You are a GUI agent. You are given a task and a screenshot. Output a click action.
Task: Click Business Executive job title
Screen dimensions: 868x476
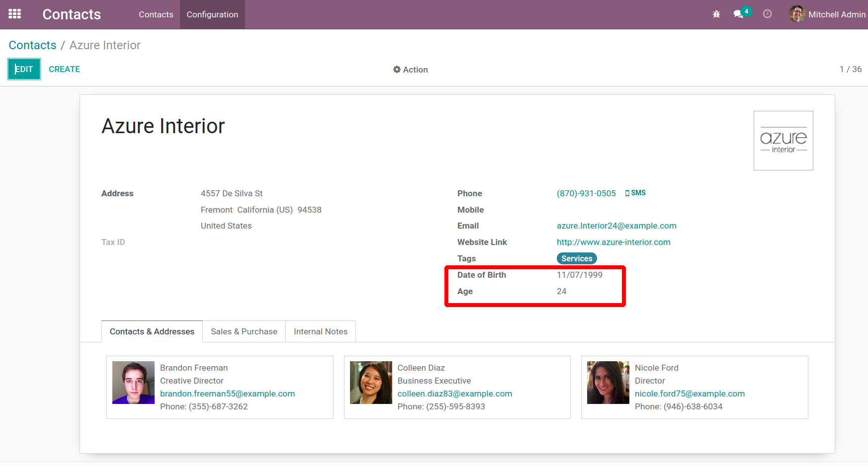click(434, 381)
